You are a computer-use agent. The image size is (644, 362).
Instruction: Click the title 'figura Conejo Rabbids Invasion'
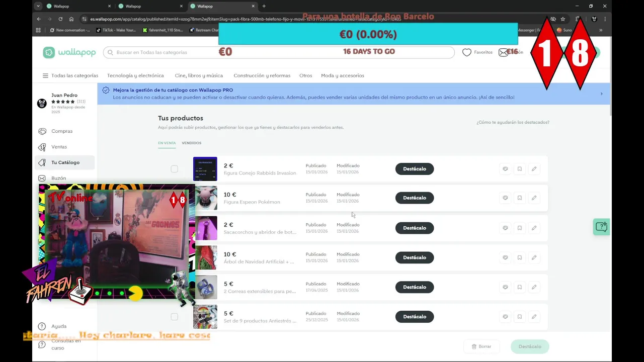tap(260, 173)
